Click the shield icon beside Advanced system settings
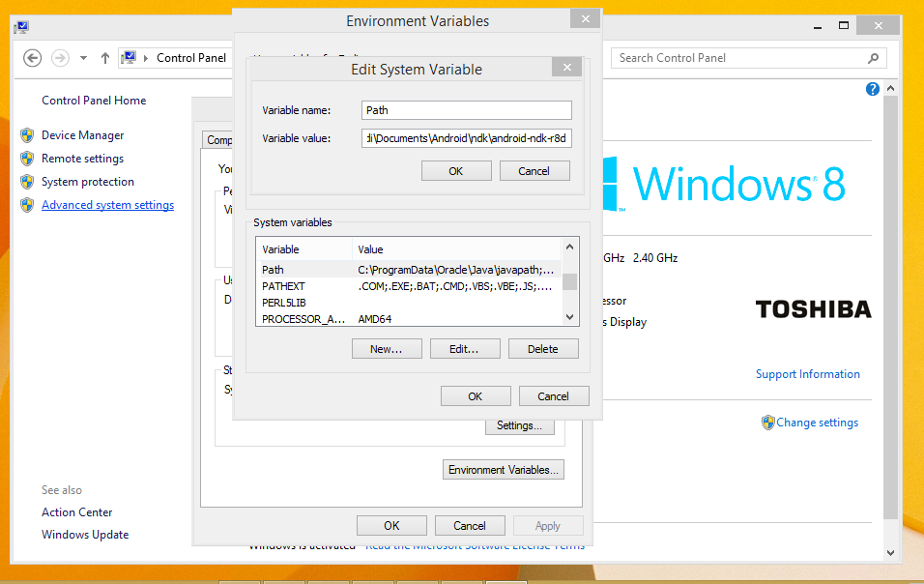Image resolution: width=924 pixels, height=584 pixels. (27, 205)
